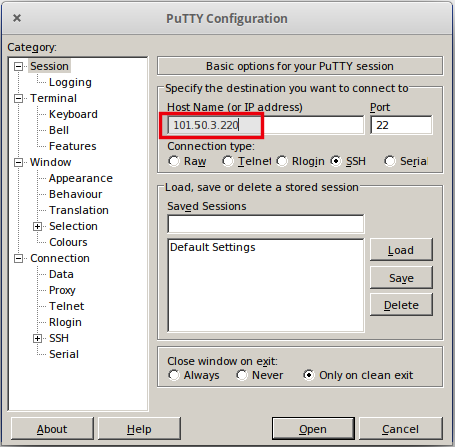Save the current session
455x447 pixels.
(x=401, y=277)
